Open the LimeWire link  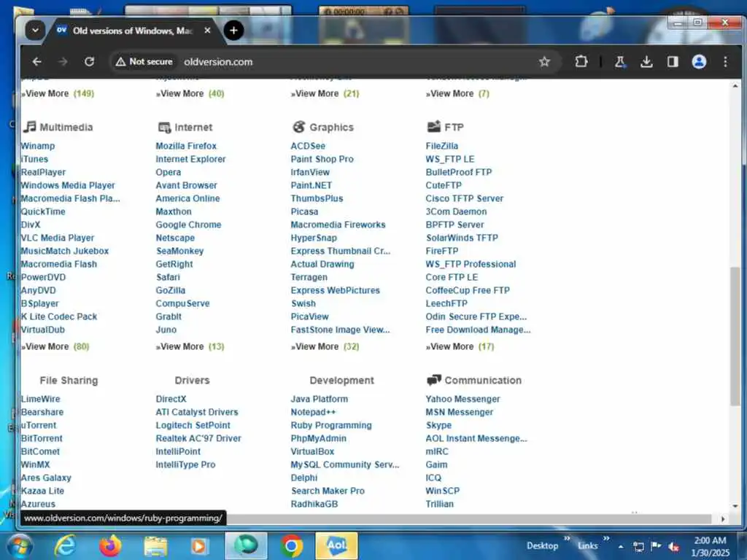(41, 399)
